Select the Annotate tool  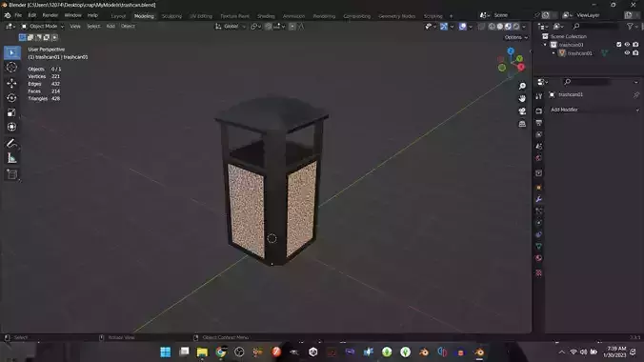12,144
